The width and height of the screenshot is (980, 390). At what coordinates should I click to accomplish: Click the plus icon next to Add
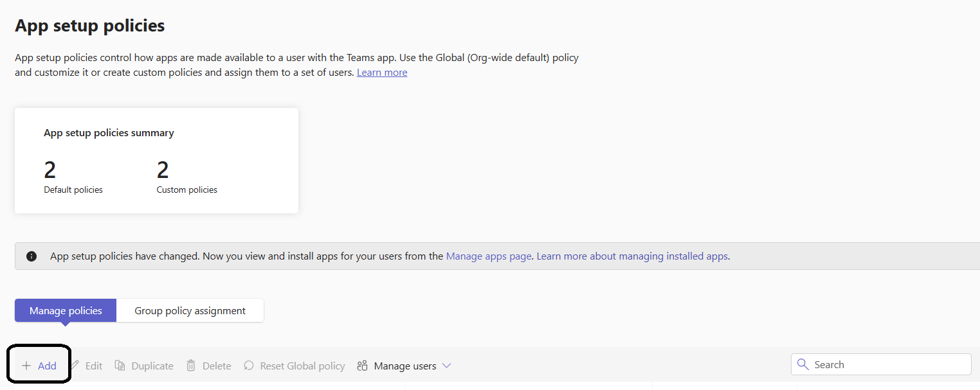(x=26, y=366)
